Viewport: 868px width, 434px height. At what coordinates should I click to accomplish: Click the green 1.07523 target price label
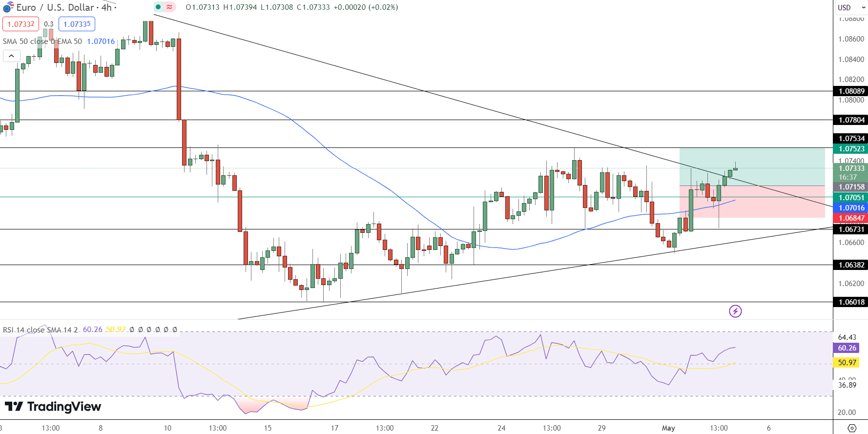851,149
